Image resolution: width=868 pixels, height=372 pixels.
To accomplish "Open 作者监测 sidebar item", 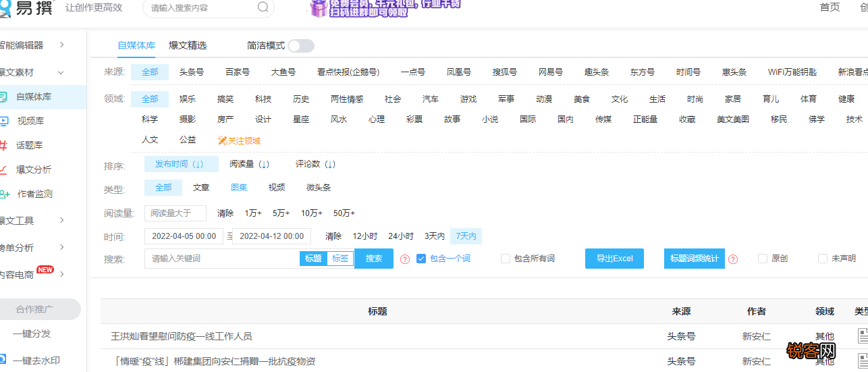I will pos(35,194).
